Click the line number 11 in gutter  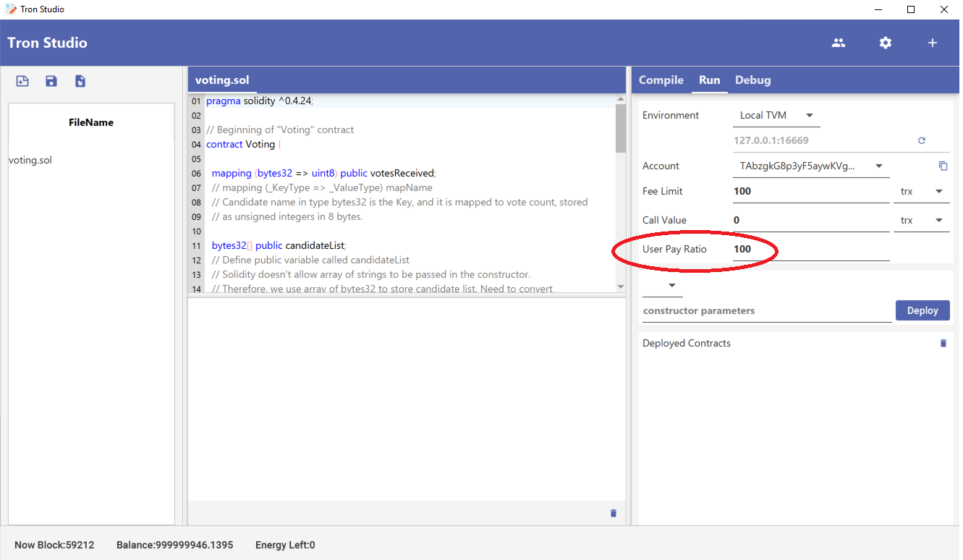point(196,246)
